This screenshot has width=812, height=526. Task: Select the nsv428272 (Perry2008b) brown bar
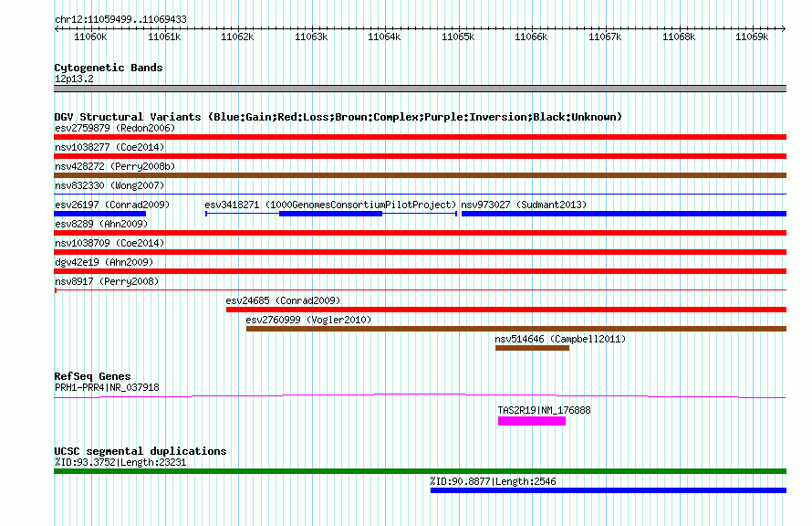click(x=420, y=175)
